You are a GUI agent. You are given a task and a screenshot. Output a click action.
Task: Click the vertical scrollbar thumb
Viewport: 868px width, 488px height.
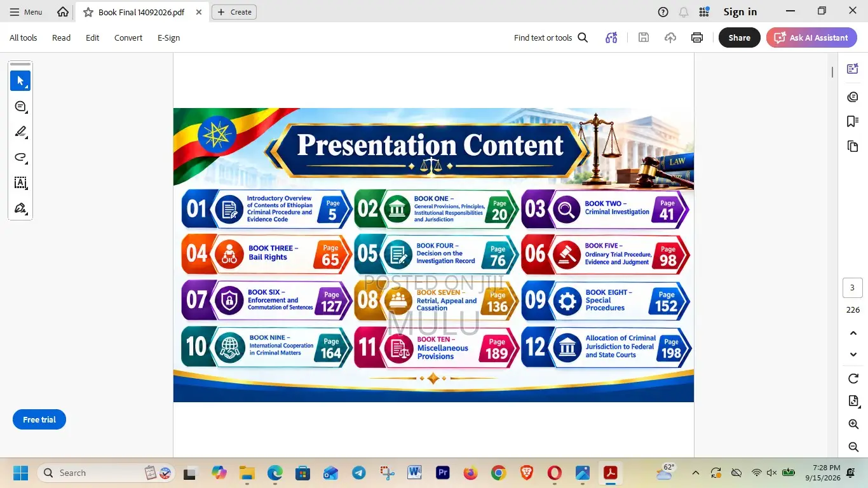(x=832, y=72)
